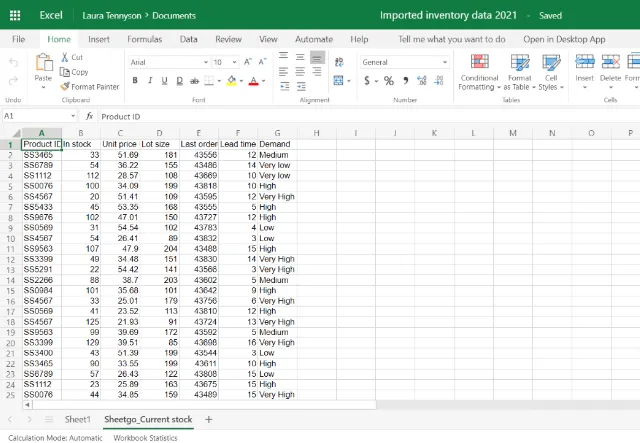Apply percent style format
The width and height of the screenshot is (640, 443).
pyautogui.click(x=389, y=80)
